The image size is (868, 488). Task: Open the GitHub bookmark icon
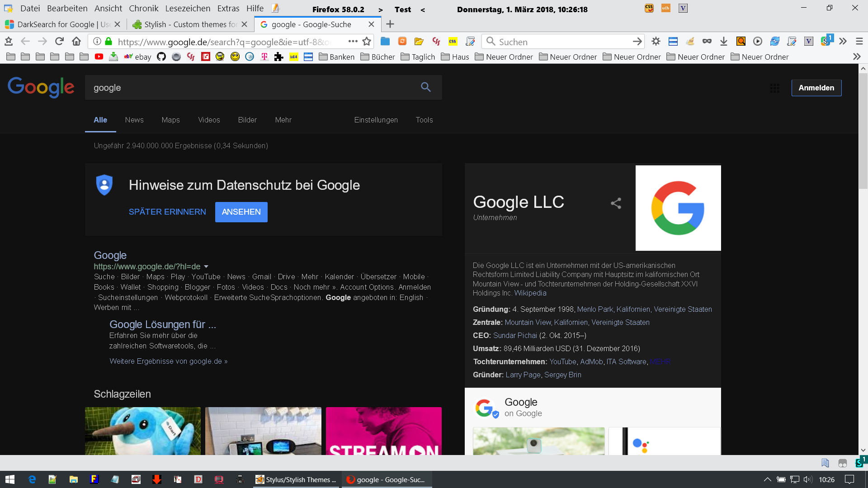(161, 57)
